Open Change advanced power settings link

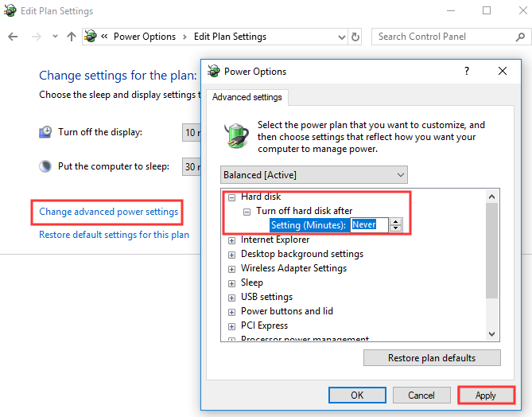(109, 212)
